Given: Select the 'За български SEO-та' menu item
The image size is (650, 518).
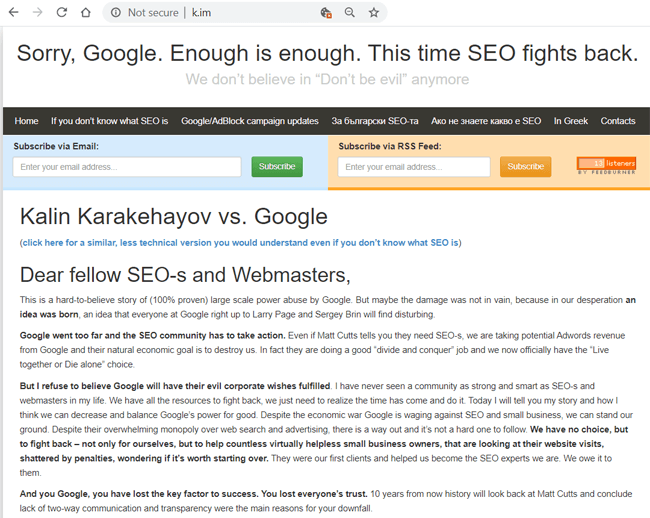Looking at the screenshot, I should point(375,121).
